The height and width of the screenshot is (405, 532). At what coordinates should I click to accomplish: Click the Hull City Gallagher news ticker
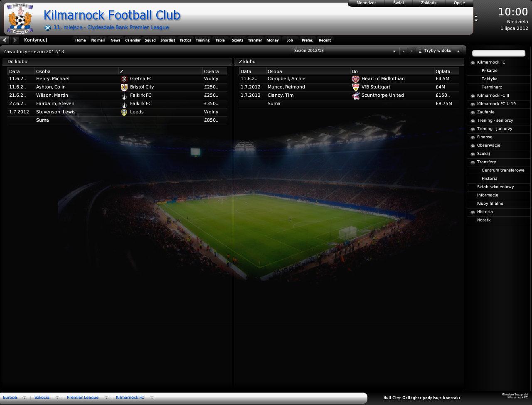422,398
